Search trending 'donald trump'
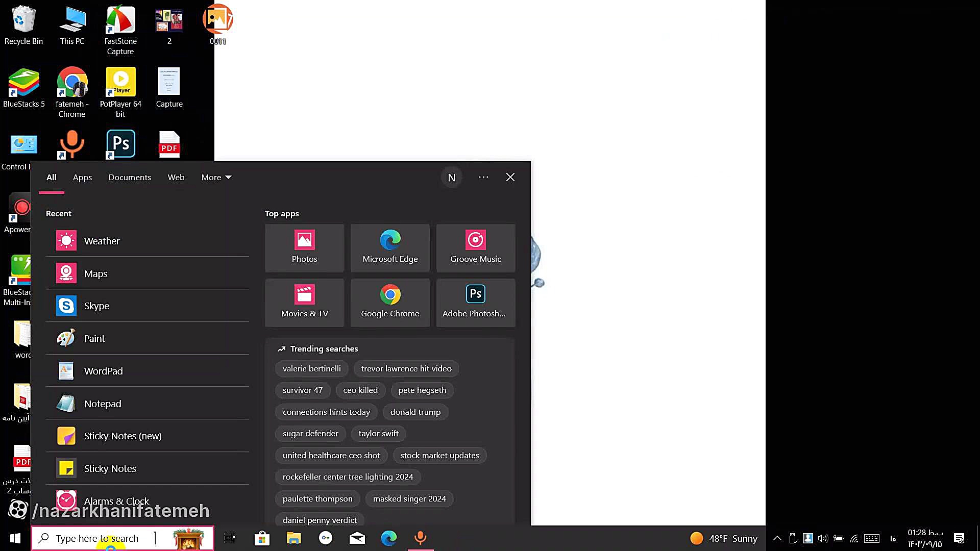 pos(415,412)
